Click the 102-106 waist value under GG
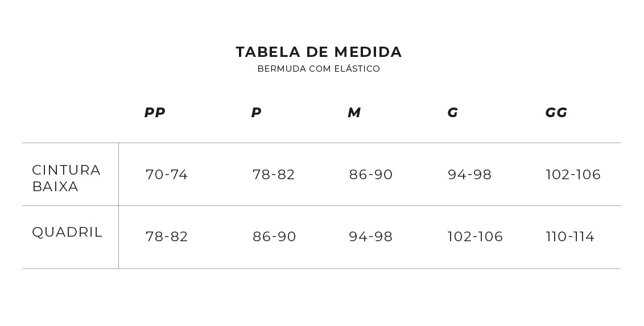The width and height of the screenshot is (644, 326). 573,175
